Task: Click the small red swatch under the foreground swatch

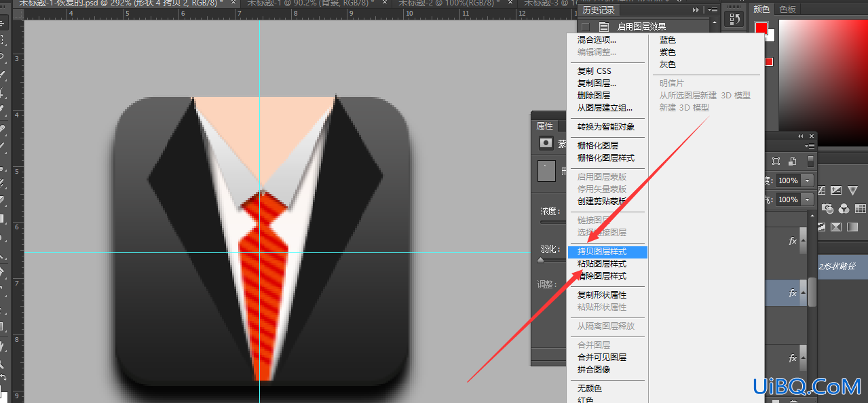Action: pyautogui.click(x=769, y=62)
